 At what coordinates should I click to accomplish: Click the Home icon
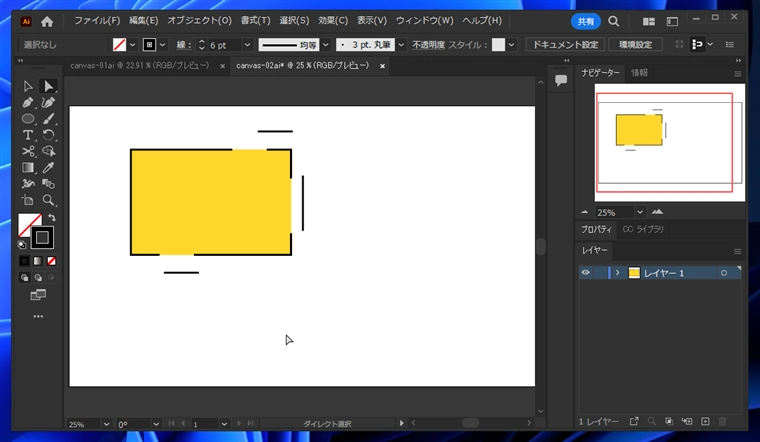click(x=47, y=21)
